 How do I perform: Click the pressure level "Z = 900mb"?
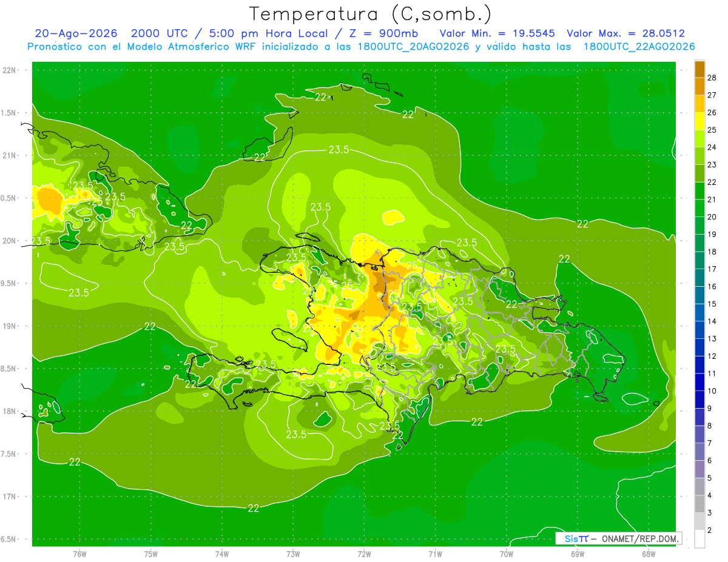[383, 33]
